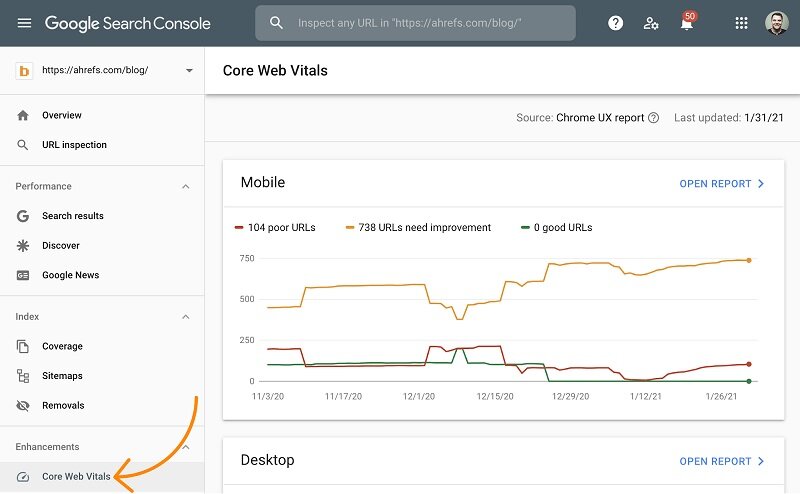Open the Desktop report
800x494 pixels.
pos(715,461)
